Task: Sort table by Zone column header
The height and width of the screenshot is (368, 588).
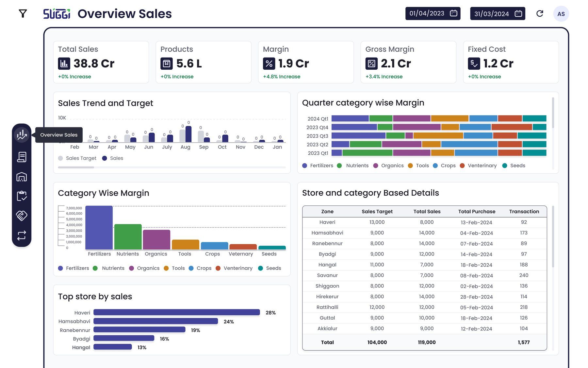Action: point(327,212)
